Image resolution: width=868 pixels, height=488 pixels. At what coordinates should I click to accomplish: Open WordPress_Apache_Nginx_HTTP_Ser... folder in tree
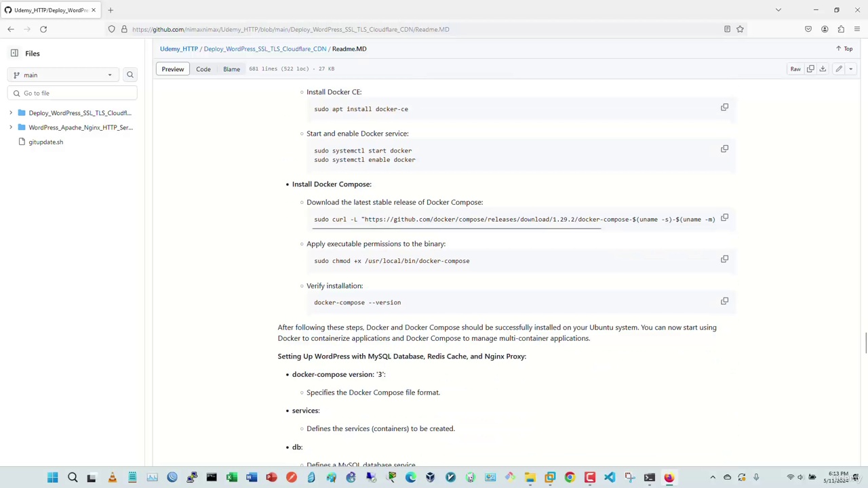81,127
